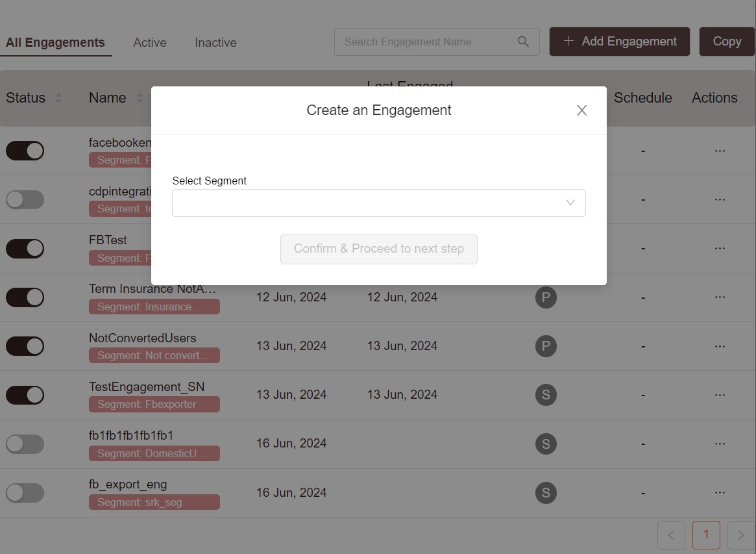756x554 pixels.
Task: Sort by Status column arrows
Action: [x=58, y=98]
